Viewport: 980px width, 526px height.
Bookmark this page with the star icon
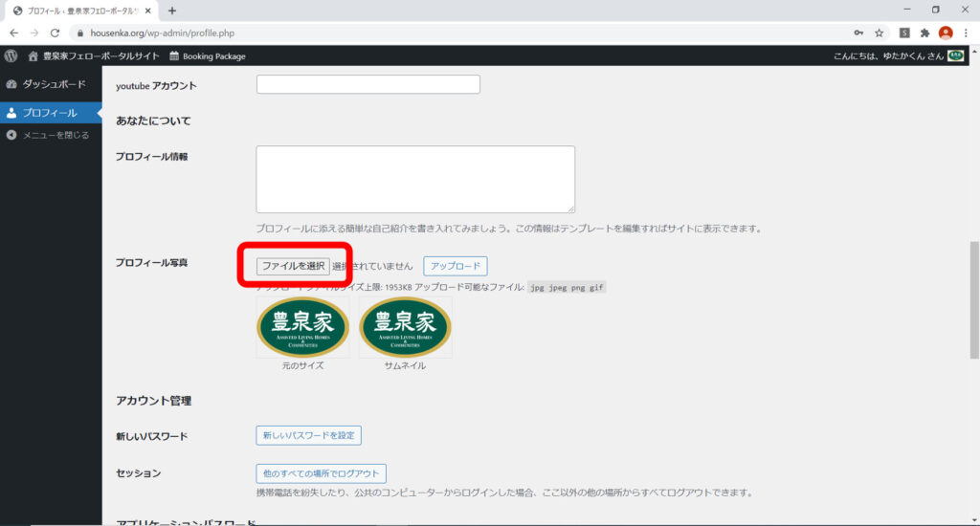click(879, 33)
